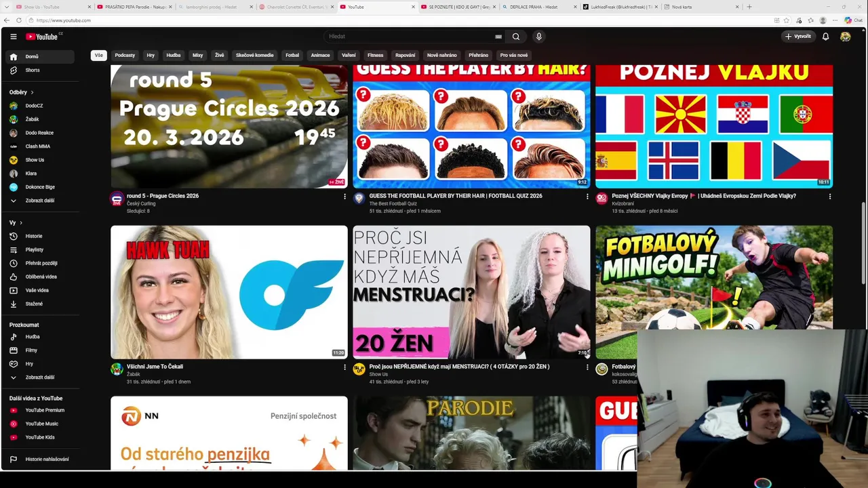Select the Vše filter chip
868x488 pixels.
[x=99, y=56]
